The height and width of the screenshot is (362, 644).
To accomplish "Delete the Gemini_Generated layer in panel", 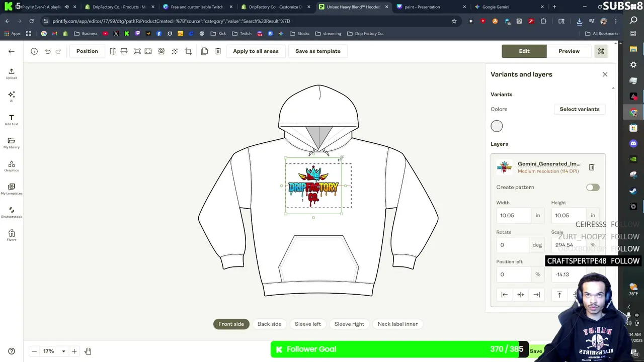I will [592, 167].
